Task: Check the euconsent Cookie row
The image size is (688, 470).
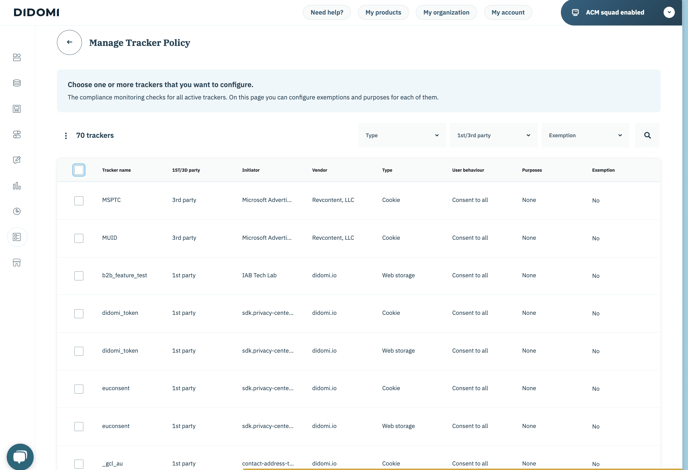Action: click(x=79, y=389)
